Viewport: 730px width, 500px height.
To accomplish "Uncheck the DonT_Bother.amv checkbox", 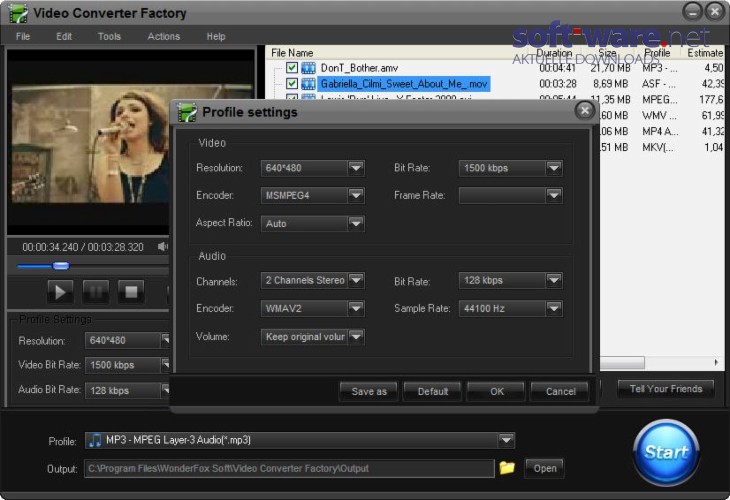I will coord(292,68).
